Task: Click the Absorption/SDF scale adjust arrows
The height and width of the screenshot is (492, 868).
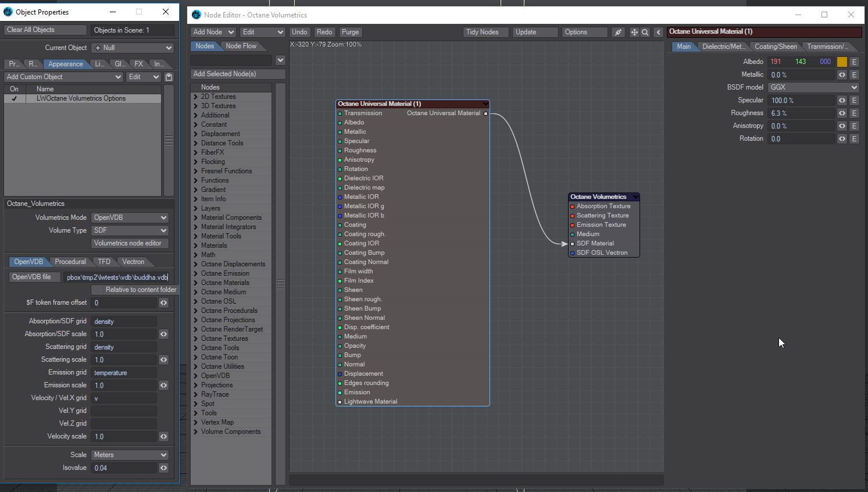Action: tap(163, 334)
